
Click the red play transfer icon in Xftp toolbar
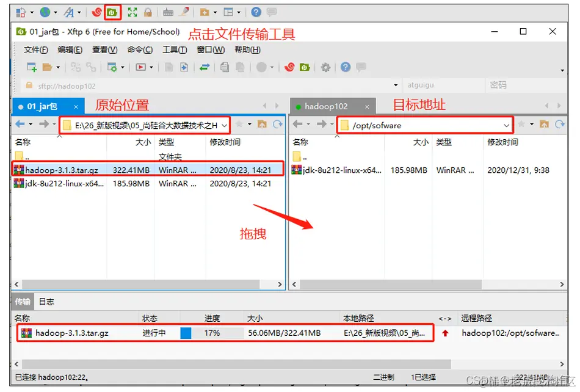[140, 67]
